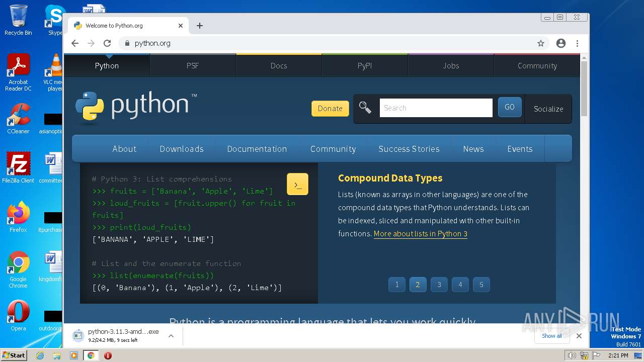
Task: Open the About menu
Action: coord(124,149)
